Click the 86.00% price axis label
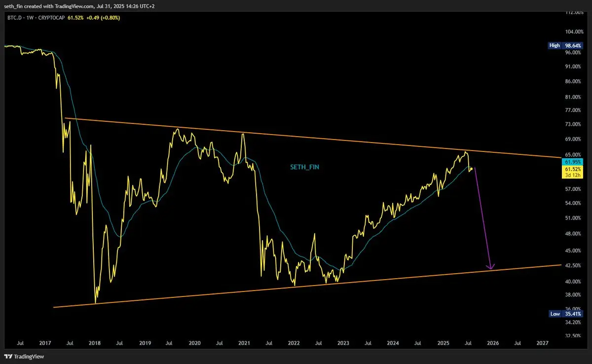 click(574, 81)
